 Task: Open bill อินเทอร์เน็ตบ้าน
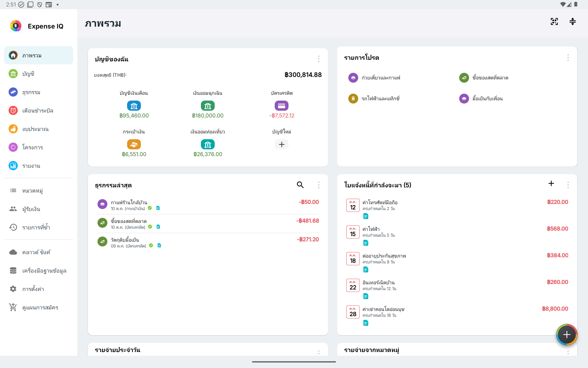(x=457, y=289)
